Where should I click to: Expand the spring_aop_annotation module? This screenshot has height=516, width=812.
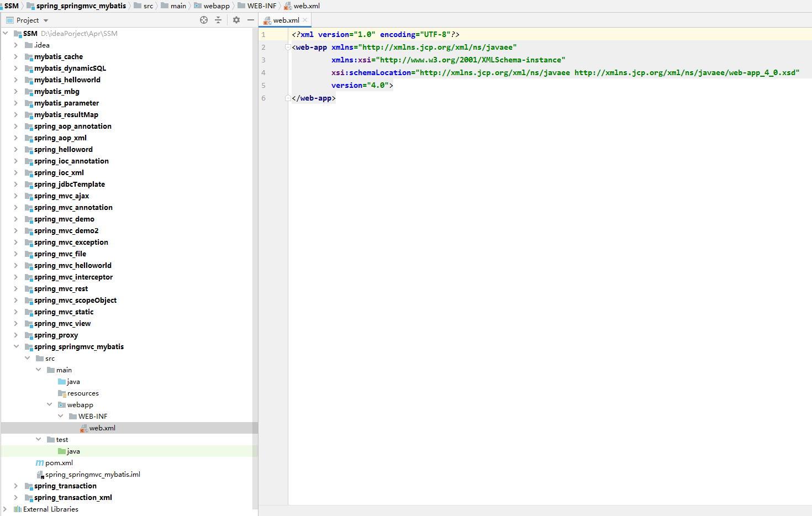pos(16,126)
